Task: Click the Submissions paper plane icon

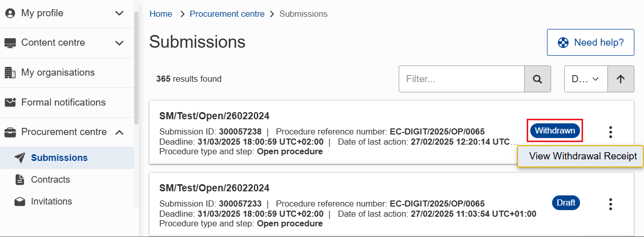Action: 20,158
